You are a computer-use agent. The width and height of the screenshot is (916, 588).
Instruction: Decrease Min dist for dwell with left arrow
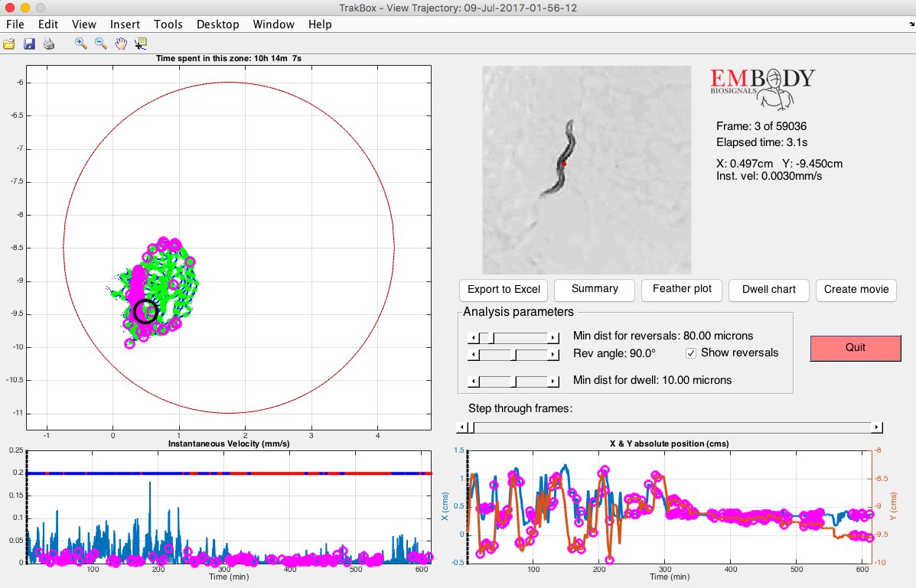tap(474, 382)
